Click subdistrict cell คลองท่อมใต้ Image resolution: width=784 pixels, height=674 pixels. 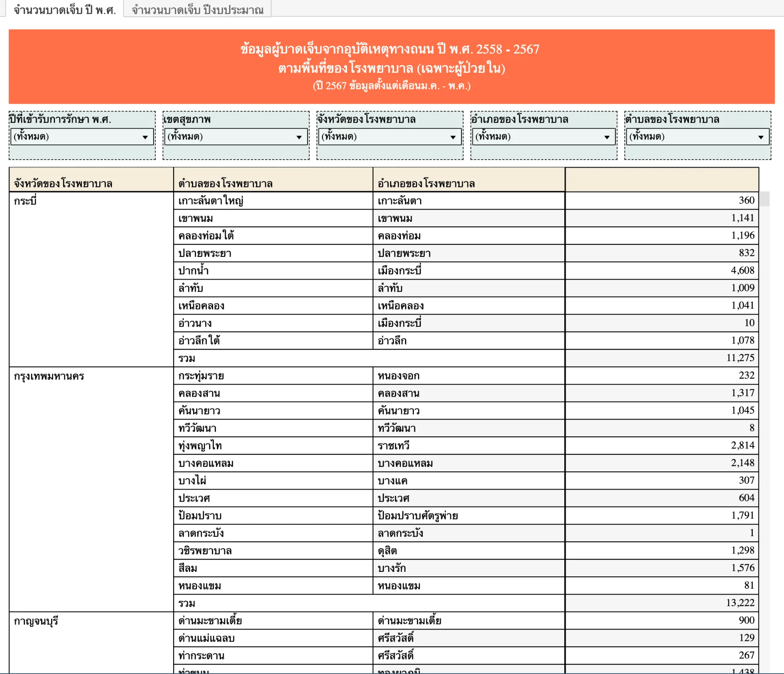(273, 236)
